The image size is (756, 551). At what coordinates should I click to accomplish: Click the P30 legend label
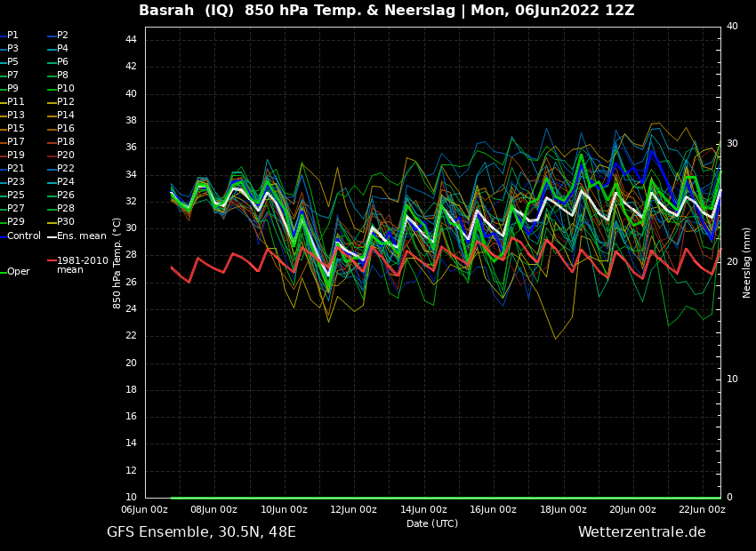pos(66,222)
